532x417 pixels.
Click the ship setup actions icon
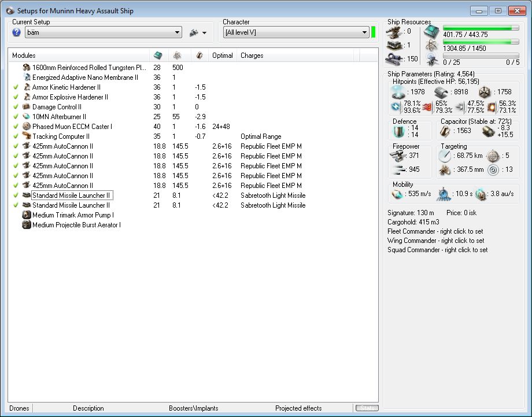pos(194,32)
